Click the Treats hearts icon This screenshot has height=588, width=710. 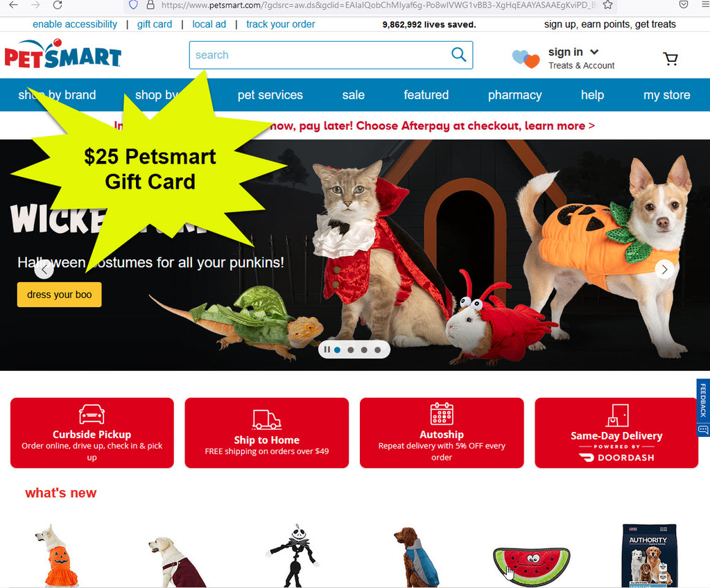point(526,59)
